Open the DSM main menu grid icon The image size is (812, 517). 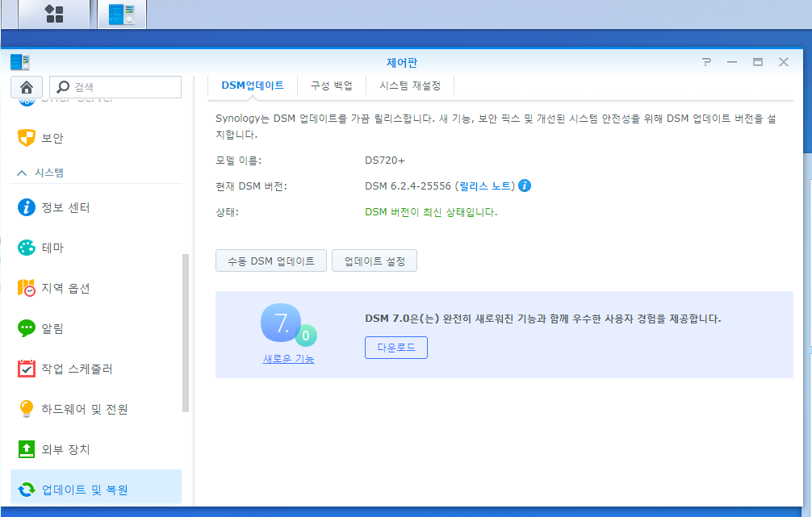(54, 14)
